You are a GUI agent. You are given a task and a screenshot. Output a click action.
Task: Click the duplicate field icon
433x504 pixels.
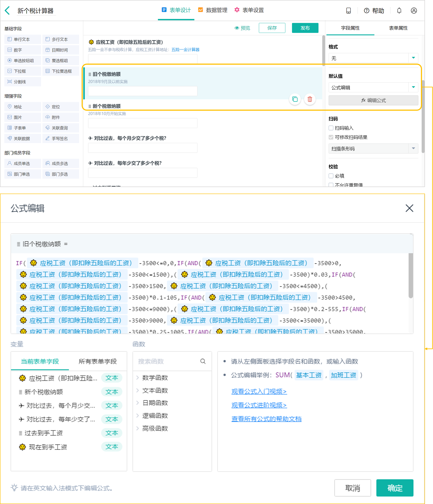(x=295, y=99)
